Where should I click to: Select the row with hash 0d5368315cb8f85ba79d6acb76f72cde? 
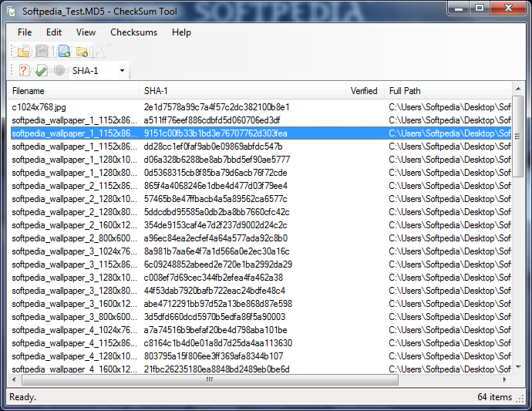pos(260,173)
